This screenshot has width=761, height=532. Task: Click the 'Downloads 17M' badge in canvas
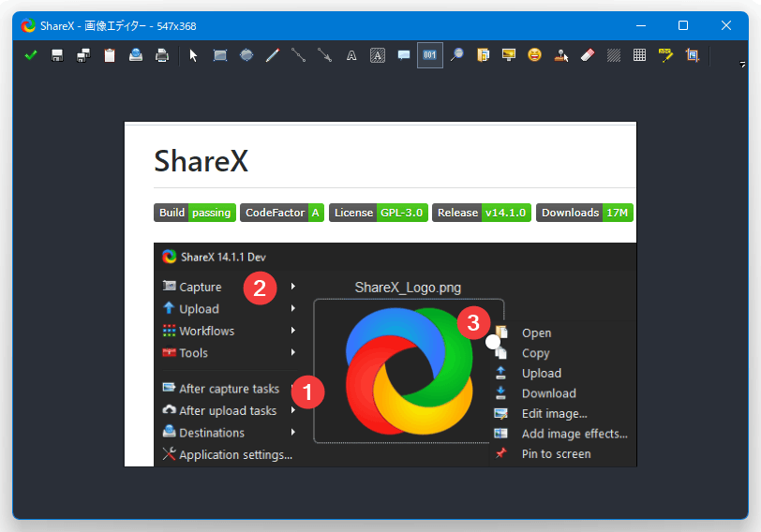point(585,213)
